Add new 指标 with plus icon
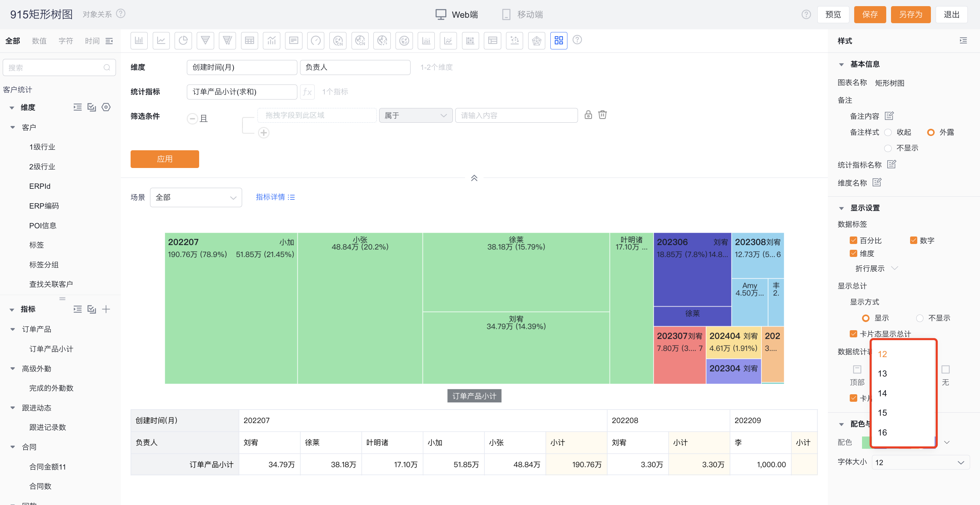The image size is (980, 505). tap(106, 309)
